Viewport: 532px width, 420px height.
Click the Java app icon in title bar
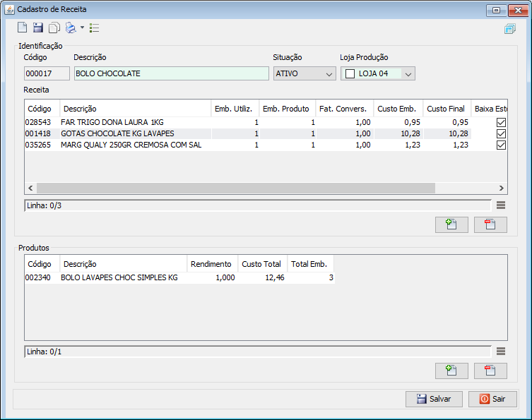click(9, 9)
